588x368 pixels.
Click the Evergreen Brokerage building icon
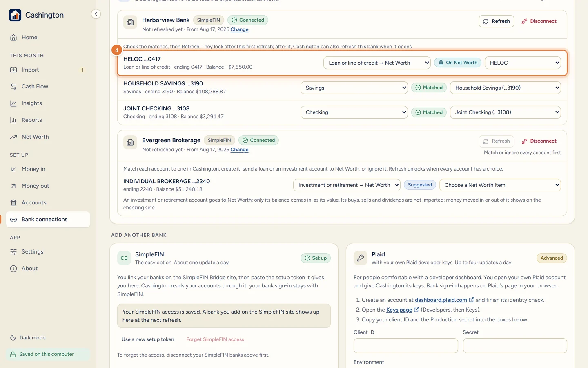coord(130,143)
